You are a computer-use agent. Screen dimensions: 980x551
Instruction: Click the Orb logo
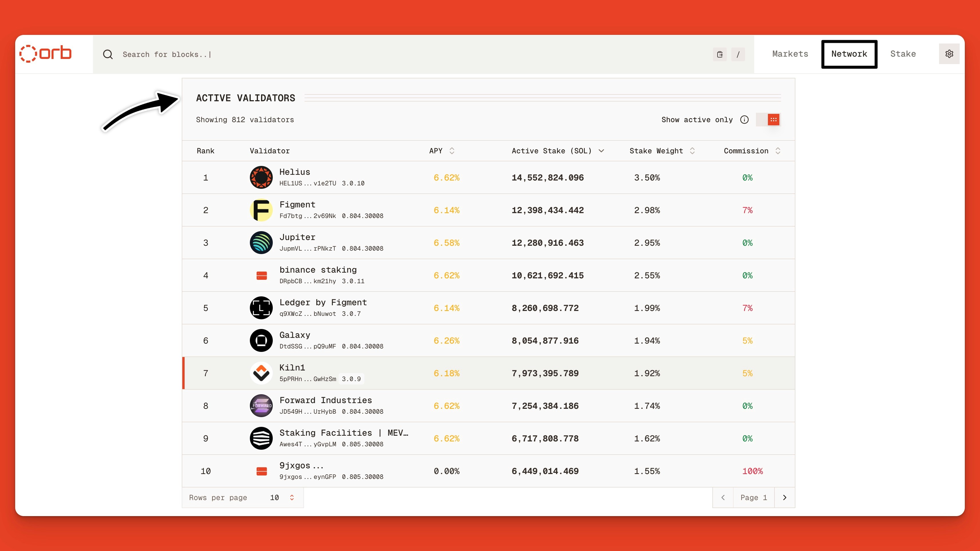(x=46, y=53)
